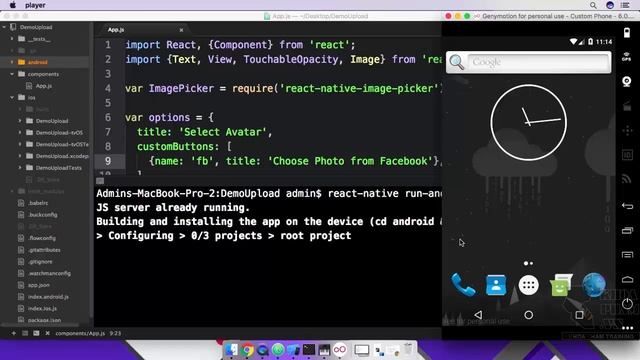640x360 pixels.
Task: Open the Messaging app in emulator
Action: (561, 285)
